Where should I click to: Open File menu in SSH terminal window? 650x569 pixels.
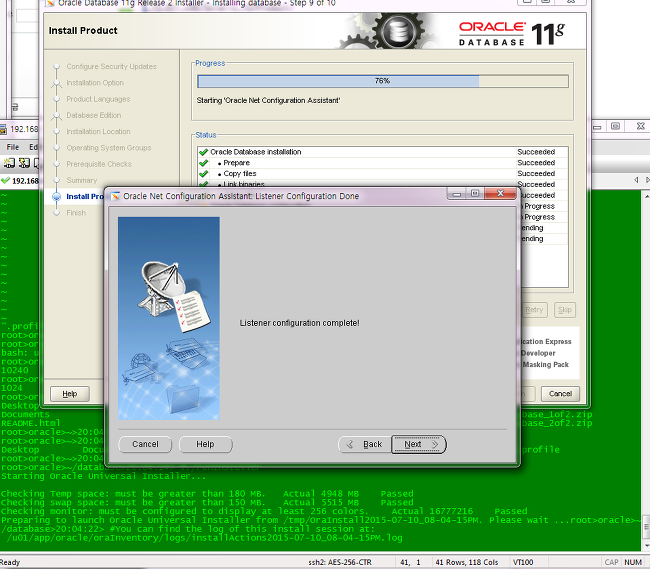click(x=12, y=147)
